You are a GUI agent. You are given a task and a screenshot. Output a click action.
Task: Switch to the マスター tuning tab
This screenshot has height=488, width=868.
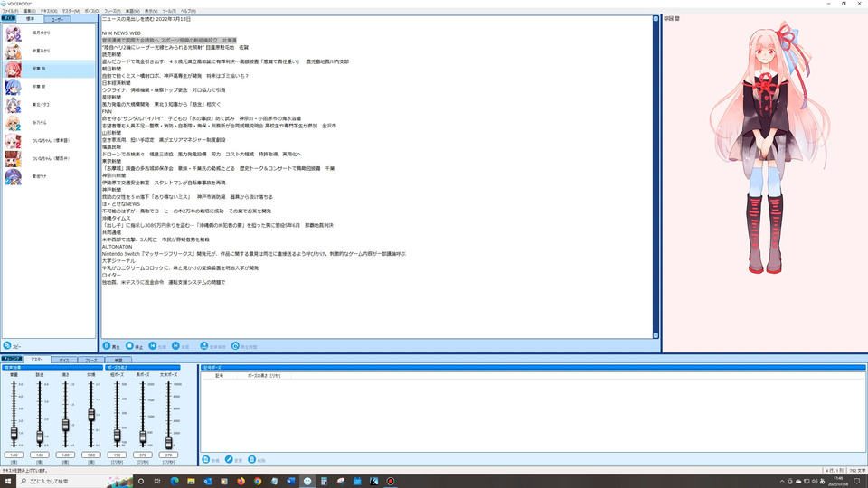[x=36, y=359]
